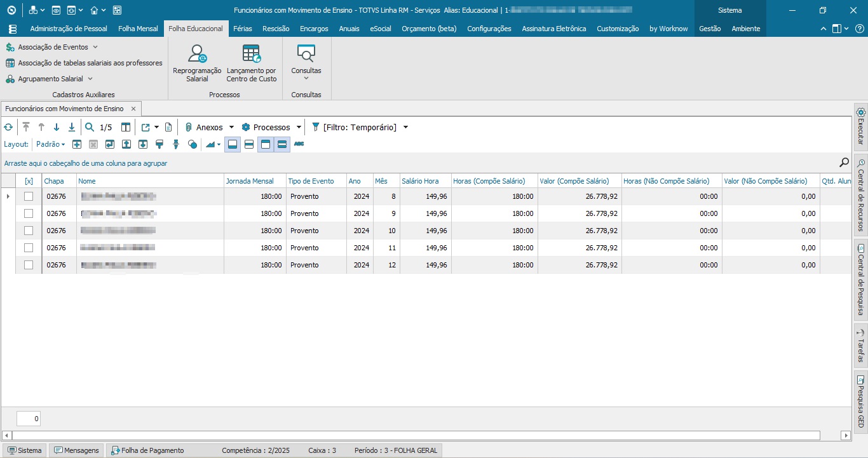Click the Mensagens button in the status bar

click(x=77, y=450)
